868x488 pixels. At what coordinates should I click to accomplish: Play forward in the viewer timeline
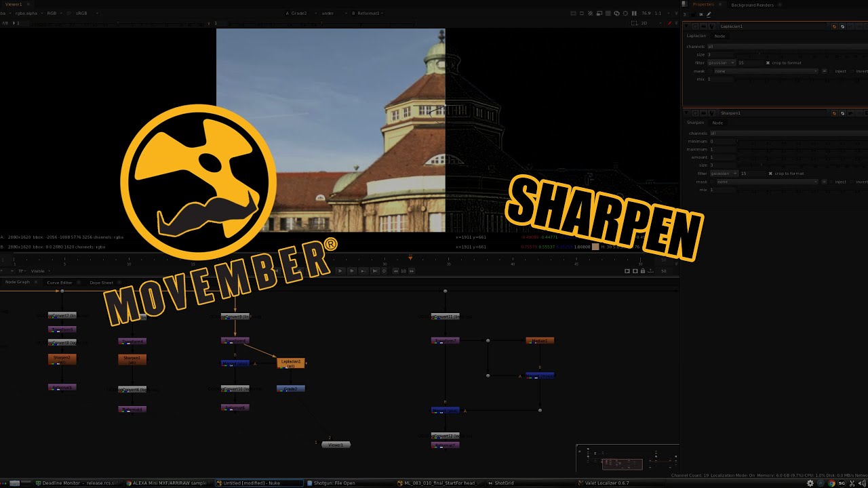pyautogui.click(x=340, y=271)
